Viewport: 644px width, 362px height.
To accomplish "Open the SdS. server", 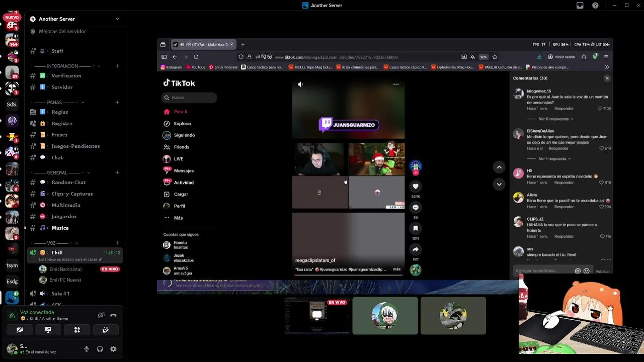I will pyautogui.click(x=12, y=104).
